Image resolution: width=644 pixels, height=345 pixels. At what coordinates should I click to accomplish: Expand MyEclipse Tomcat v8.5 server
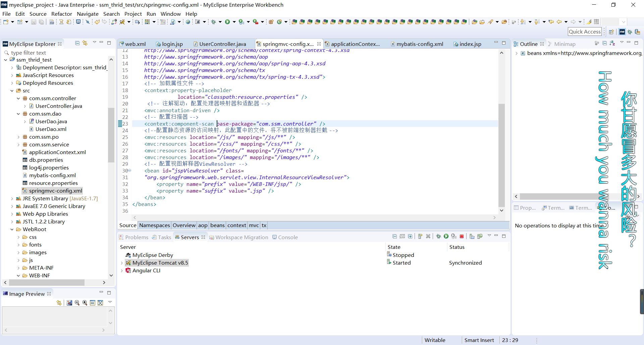[x=121, y=263]
